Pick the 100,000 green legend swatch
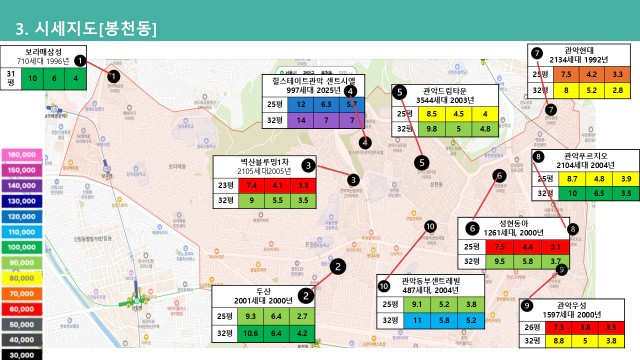Screen dimensions: 640x360 click(x=22, y=247)
